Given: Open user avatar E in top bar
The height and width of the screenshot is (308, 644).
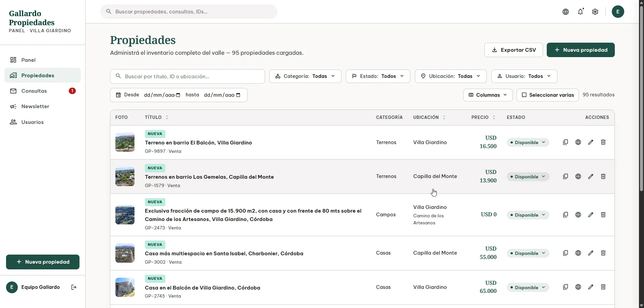Looking at the screenshot, I should (618, 12).
